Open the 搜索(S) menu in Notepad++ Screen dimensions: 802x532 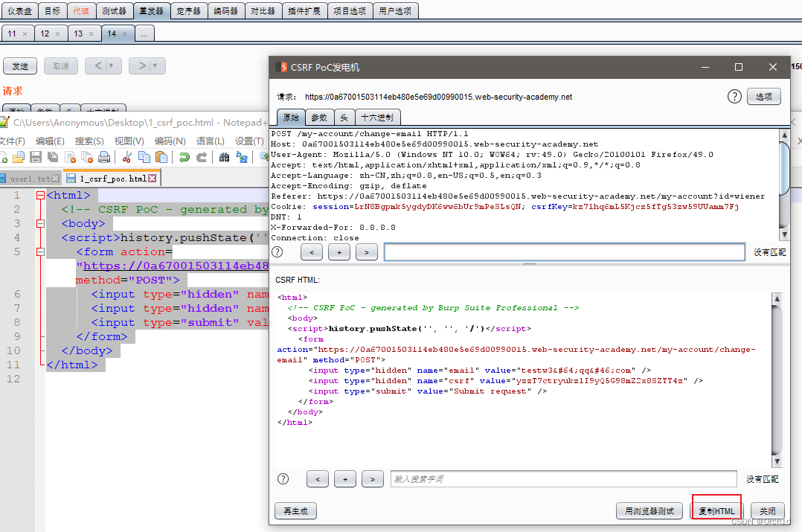pos(89,141)
